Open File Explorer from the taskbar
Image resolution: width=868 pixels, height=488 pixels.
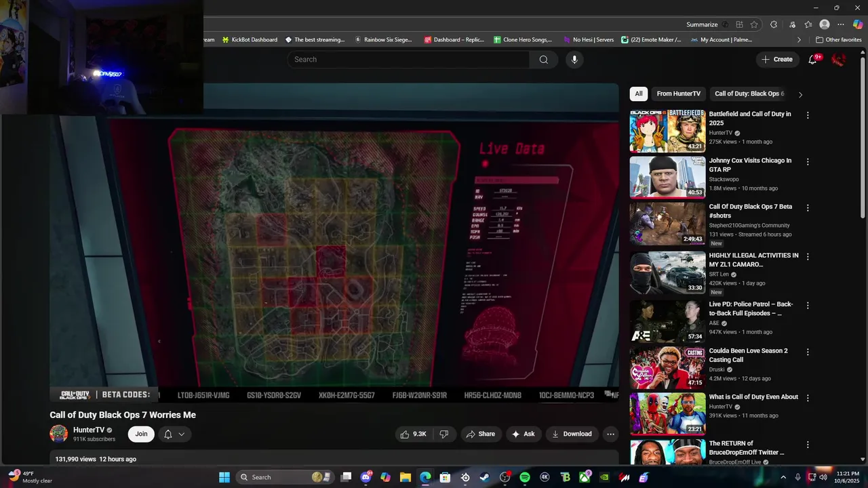pos(406,477)
